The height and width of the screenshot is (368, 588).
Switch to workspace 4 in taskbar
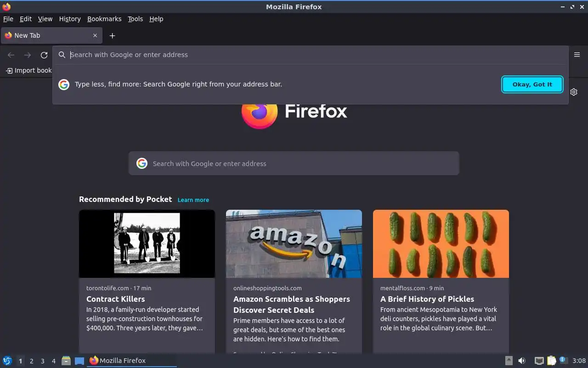pos(53,361)
